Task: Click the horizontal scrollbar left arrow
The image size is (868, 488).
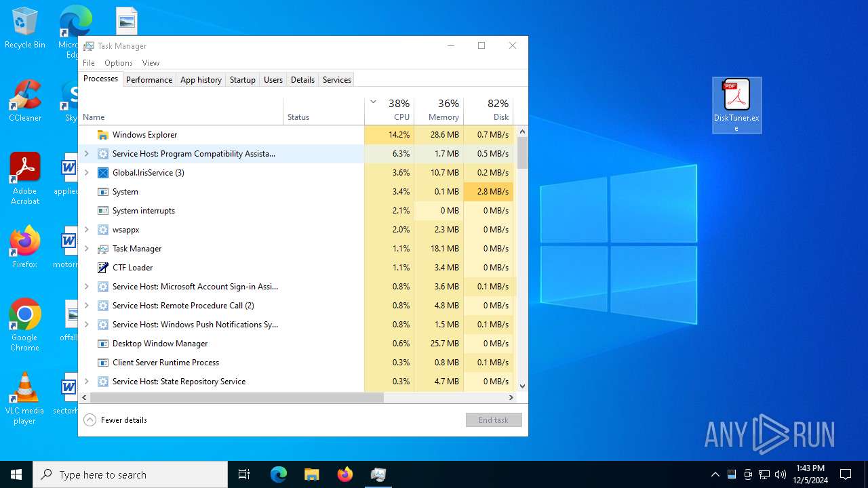Action: [84, 398]
